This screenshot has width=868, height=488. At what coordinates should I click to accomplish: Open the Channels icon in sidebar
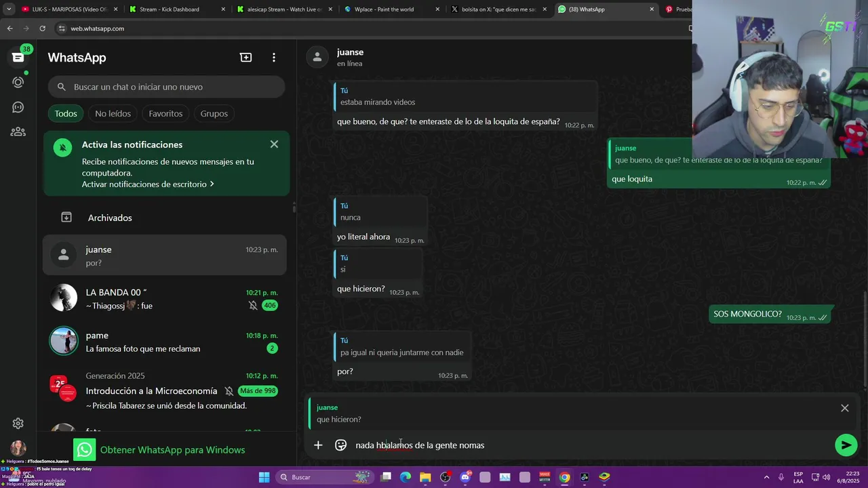click(x=18, y=107)
